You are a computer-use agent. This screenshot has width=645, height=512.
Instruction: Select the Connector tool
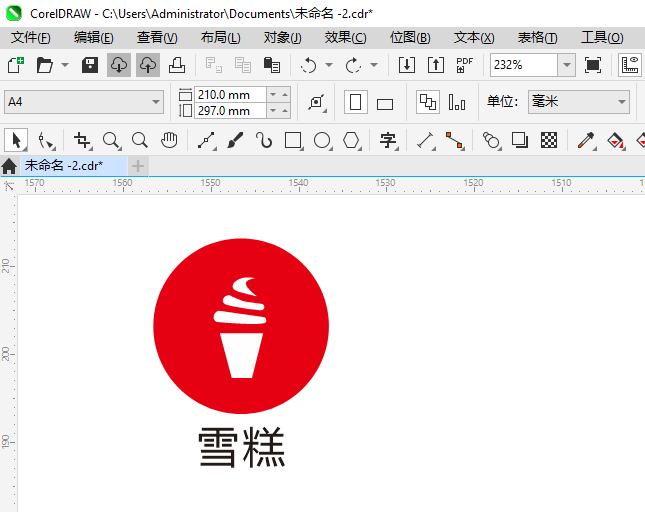pos(455,140)
